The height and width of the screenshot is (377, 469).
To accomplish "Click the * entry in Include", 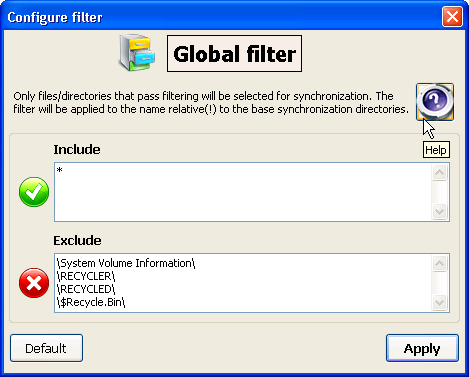I will point(60,170).
